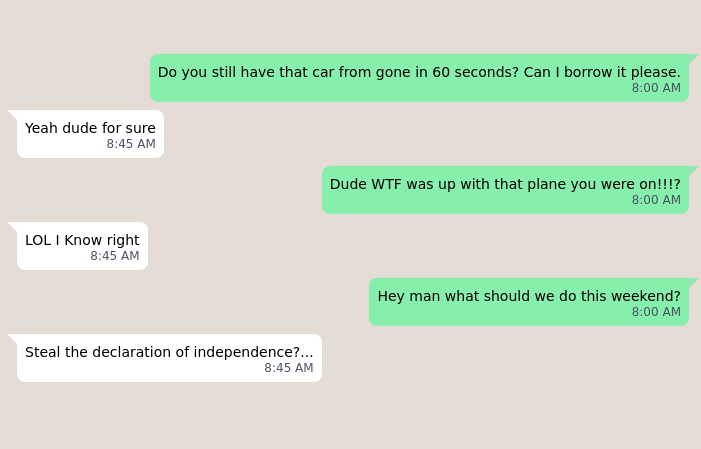701x449 pixels.
Task: Click the 8:00 AM timestamp under the car message
Action: pyautogui.click(x=656, y=88)
